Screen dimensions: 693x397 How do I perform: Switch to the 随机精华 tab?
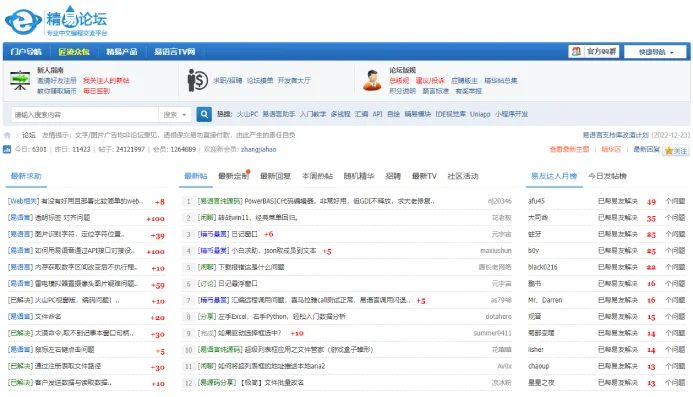pyautogui.click(x=359, y=176)
